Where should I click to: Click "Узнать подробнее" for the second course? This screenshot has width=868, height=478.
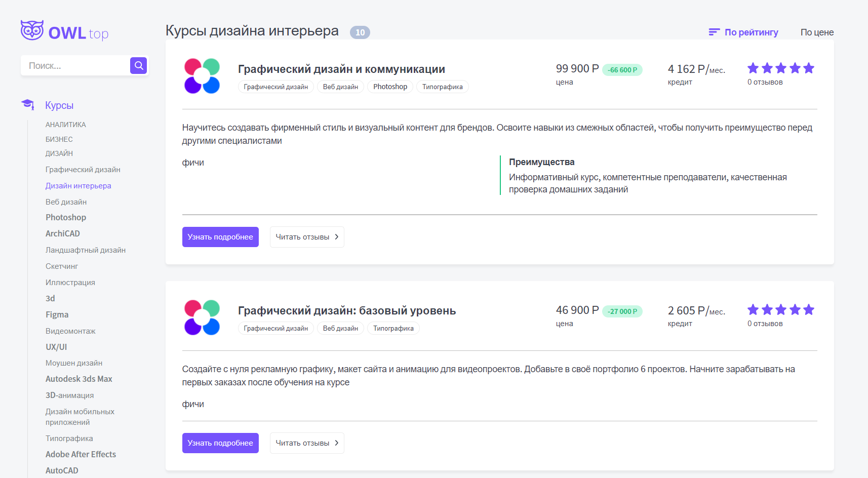220,443
